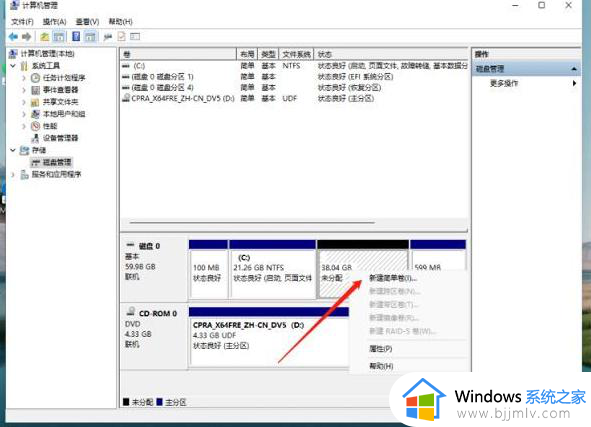Click the icon beside 事件查看器
Image resolution: width=591 pixels, height=427 pixels.
click(x=35, y=90)
